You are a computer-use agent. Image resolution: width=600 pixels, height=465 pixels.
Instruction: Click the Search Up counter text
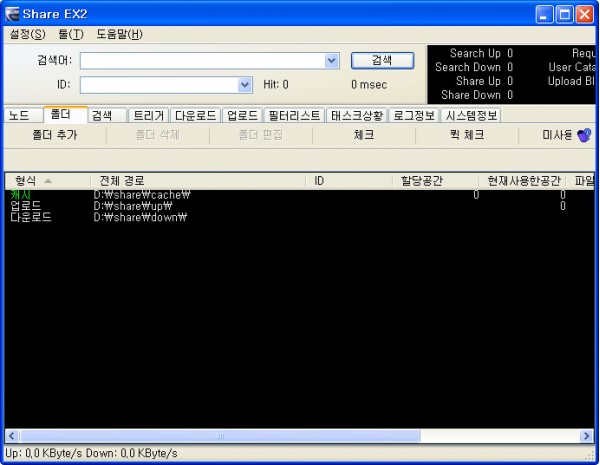(x=481, y=53)
